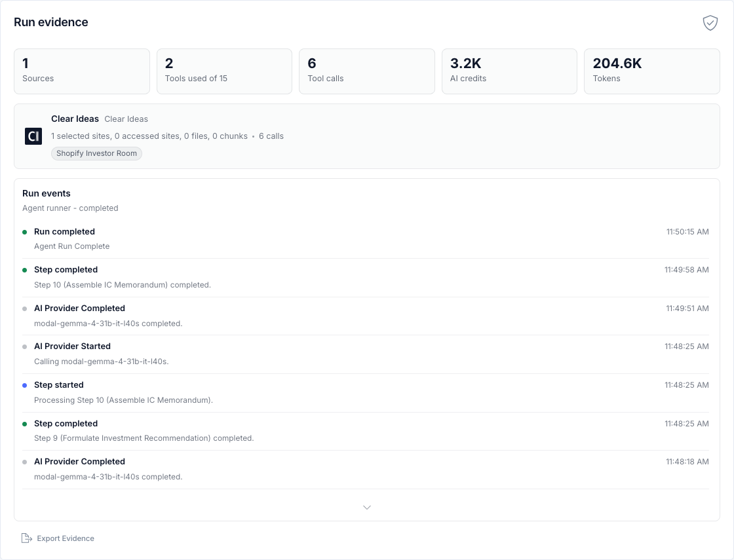Expand more run events with chevron
This screenshot has height=560, width=734.
(367, 508)
